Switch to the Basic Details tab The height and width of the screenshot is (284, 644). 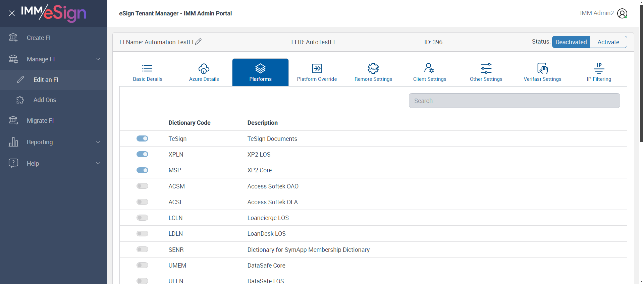point(148,72)
